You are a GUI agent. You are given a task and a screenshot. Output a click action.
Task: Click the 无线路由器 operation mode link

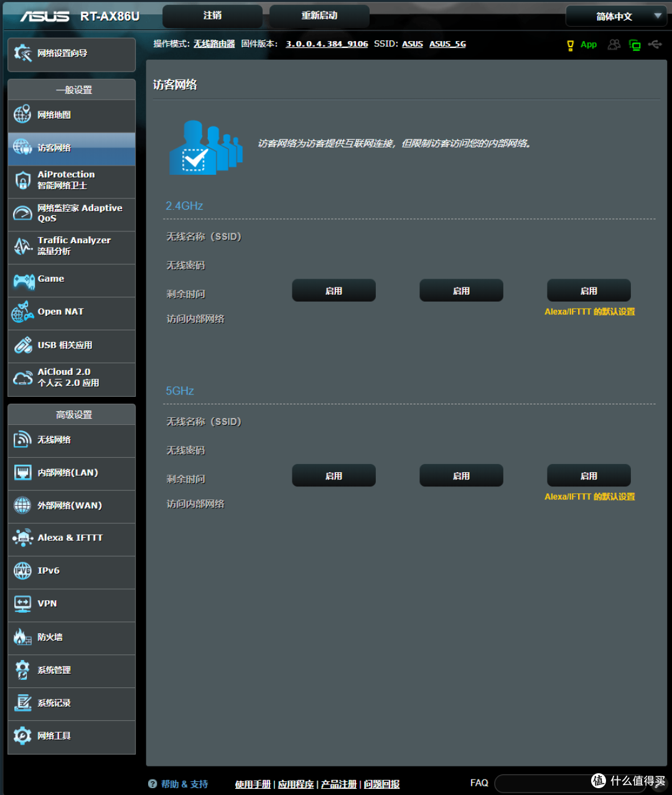tap(214, 44)
